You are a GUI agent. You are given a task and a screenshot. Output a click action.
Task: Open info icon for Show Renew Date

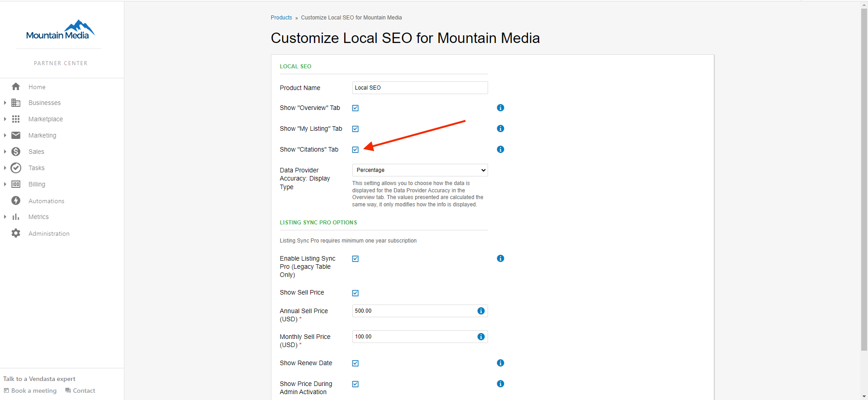click(500, 363)
